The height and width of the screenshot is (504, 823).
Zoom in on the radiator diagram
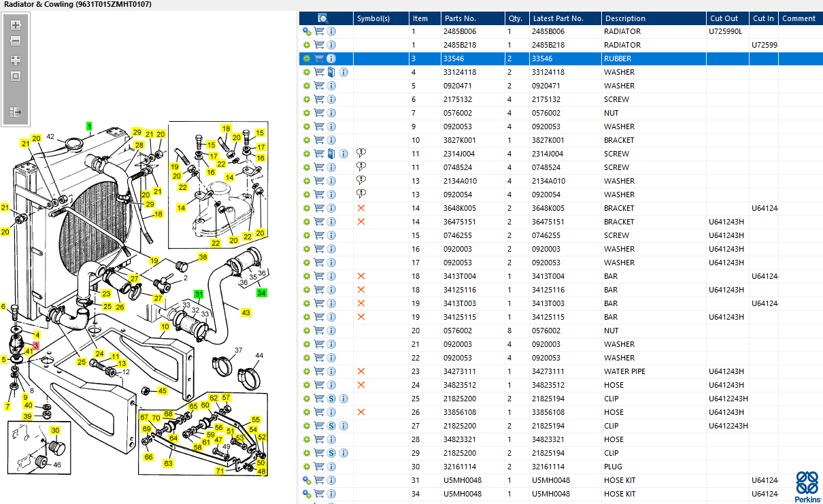[16, 25]
